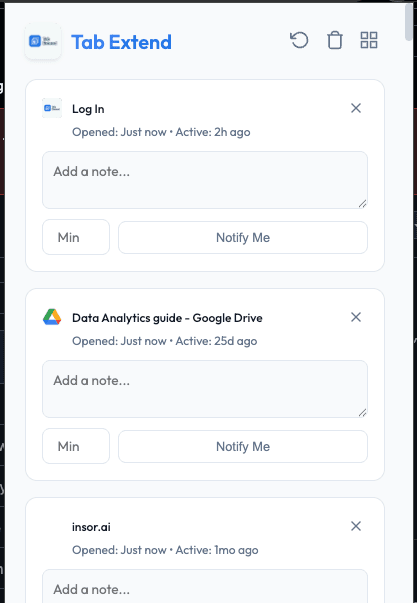Click the Add a note box under insor.ai

click(x=205, y=586)
